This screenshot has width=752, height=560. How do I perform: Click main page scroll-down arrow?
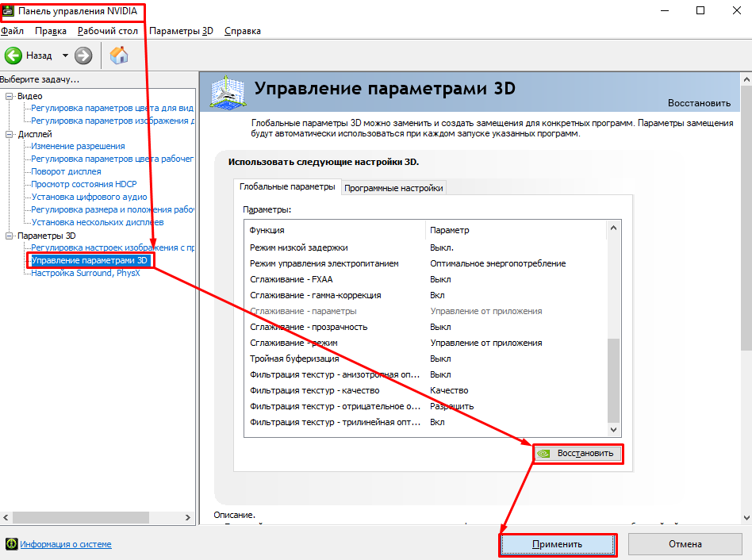pos(746,517)
